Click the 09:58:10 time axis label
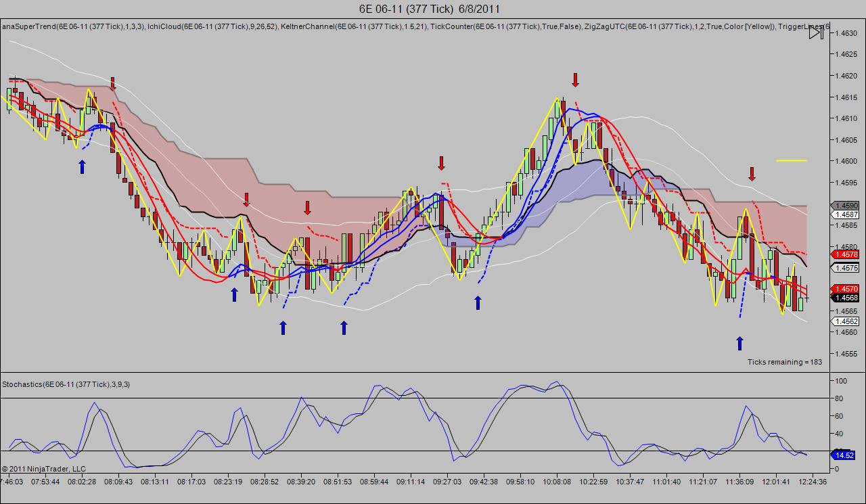Screen dimensions: 866x504 click(520, 482)
